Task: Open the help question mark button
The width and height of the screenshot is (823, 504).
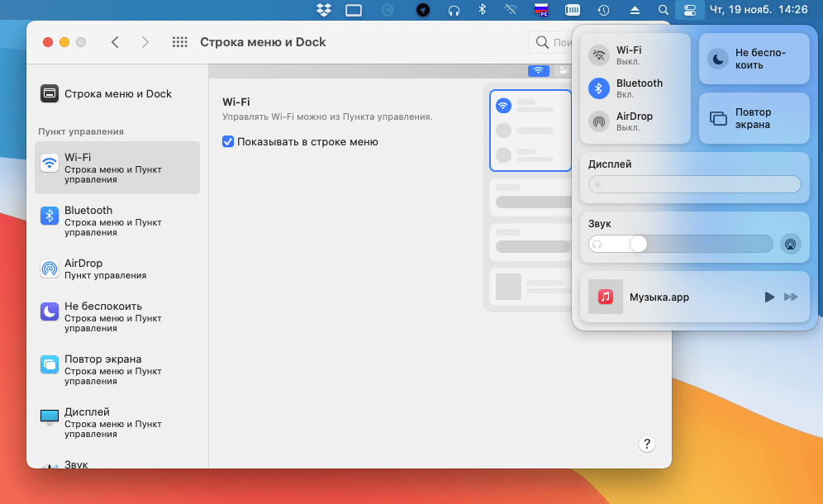Action: [x=647, y=444]
